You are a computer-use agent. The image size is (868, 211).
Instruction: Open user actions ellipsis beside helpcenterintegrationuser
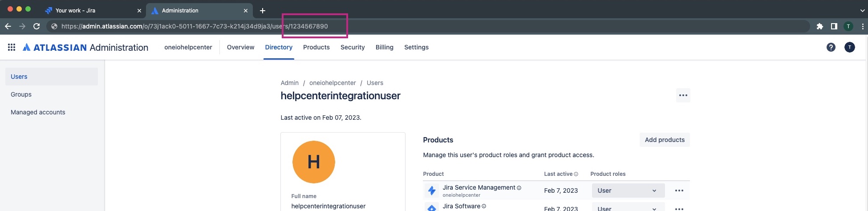[683, 95]
